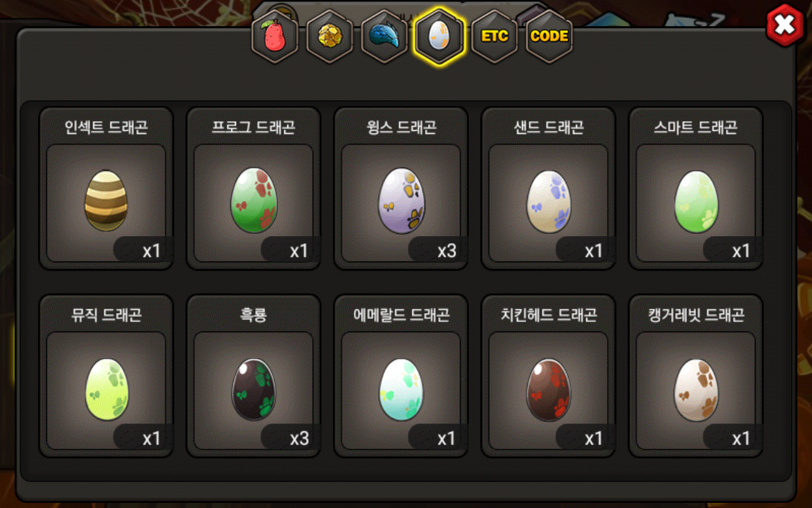This screenshot has width=812, height=508.
Task: Choose the yellow 뮤직 드래곤 egg
Action: point(106,389)
